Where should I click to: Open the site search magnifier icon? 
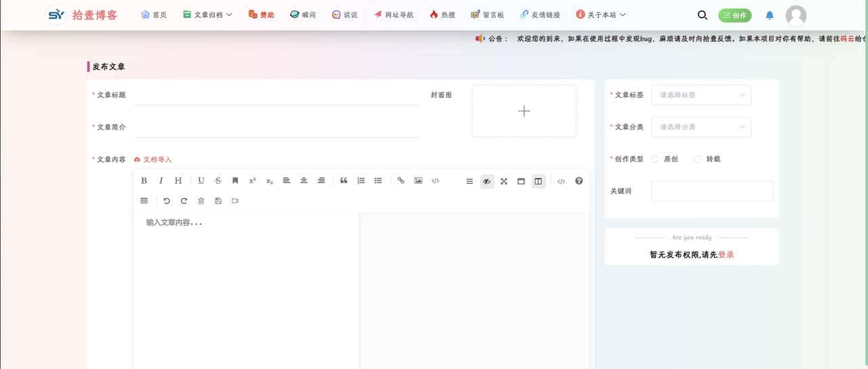tap(703, 15)
